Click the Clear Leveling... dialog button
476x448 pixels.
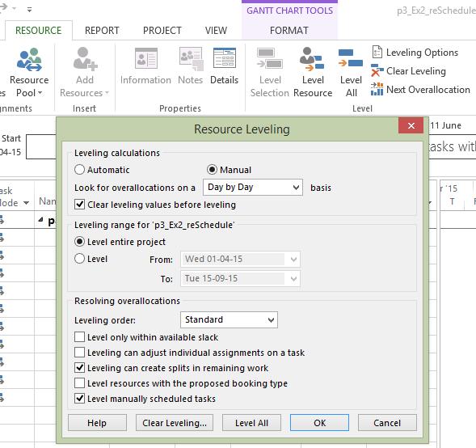click(175, 423)
